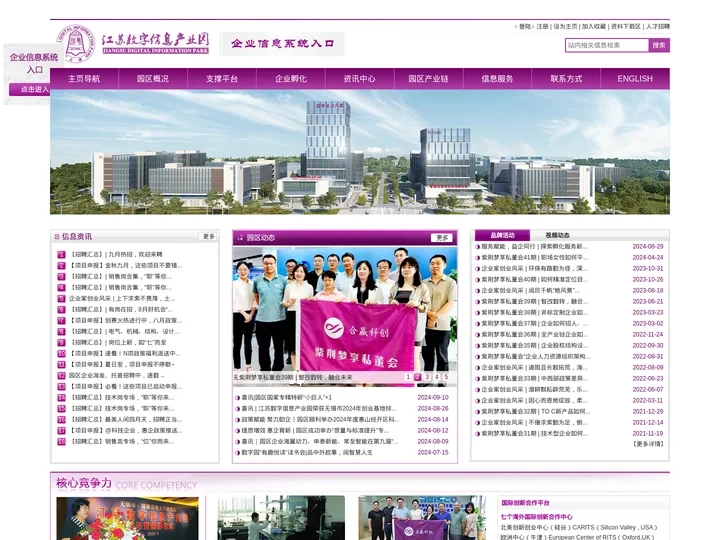This screenshot has height=540, width=720.
Task: Switch to the ENGLISH version
Action: point(635,79)
